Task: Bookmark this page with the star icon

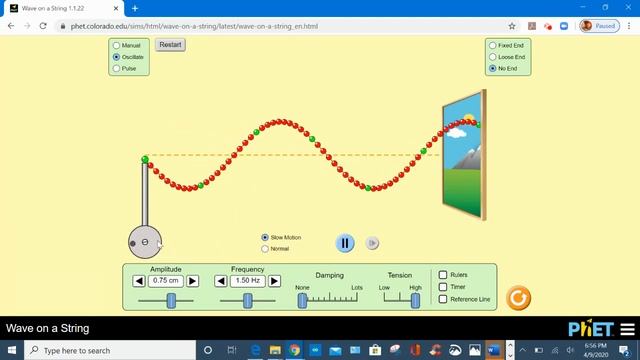Action: point(512,26)
